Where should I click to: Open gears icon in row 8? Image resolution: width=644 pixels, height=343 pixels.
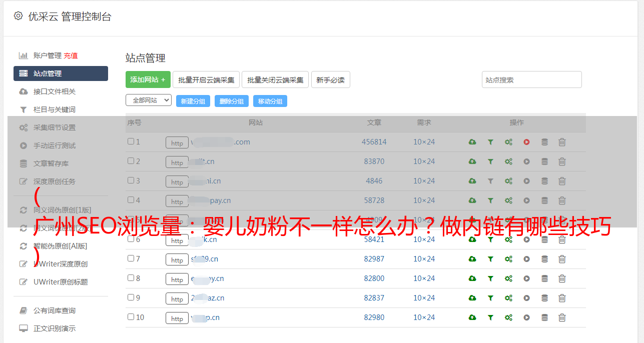click(508, 278)
